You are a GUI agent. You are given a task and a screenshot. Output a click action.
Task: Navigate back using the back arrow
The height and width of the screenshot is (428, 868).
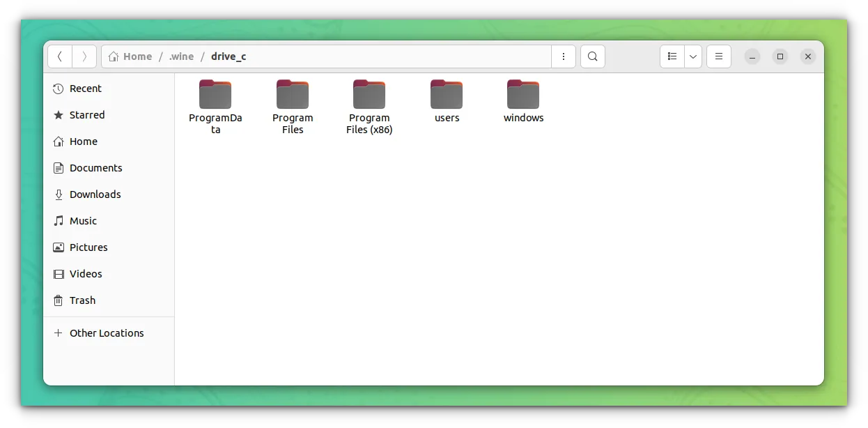[60, 56]
